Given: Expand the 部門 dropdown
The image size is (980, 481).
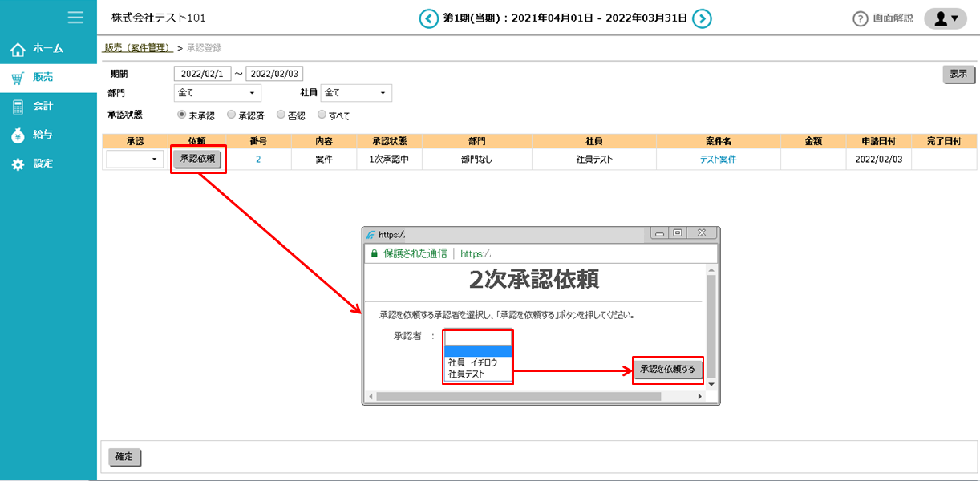Looking at the screenshot, I should tap(217, 94).
